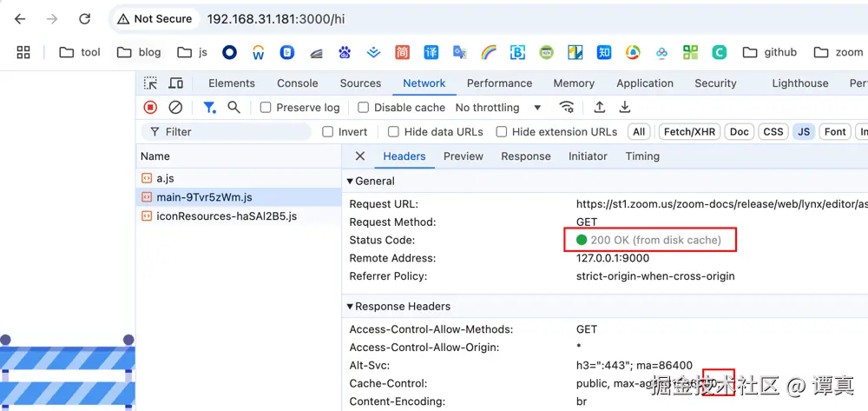Screen dimensions: 868x411
Task: Toggle the device toolbar emulation
Action: (176, 83)
